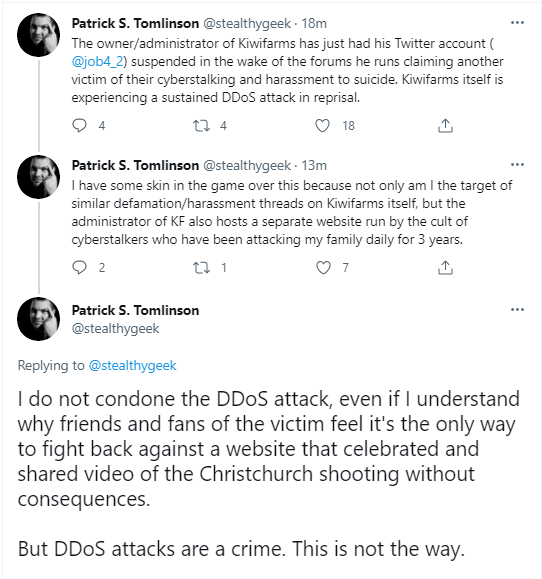Share the first tweet posted 18m ago
Screen dimensions: 542x579
click(445, 126)
